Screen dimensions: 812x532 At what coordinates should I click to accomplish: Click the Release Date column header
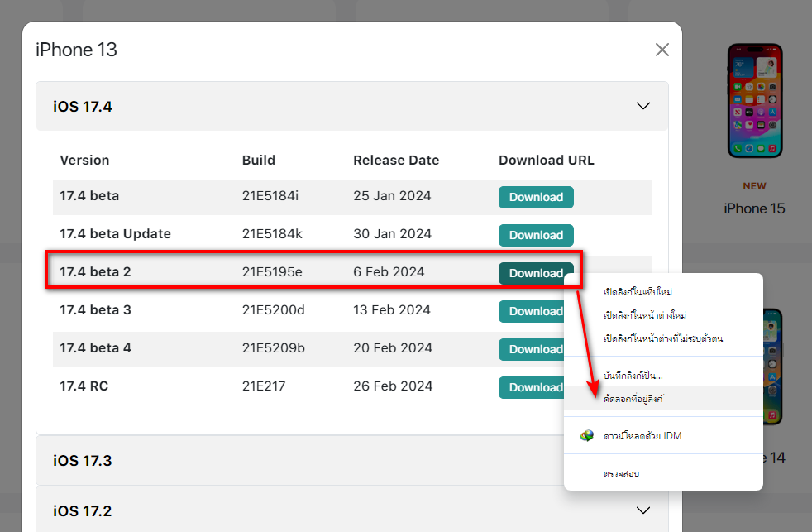[396, 160]
